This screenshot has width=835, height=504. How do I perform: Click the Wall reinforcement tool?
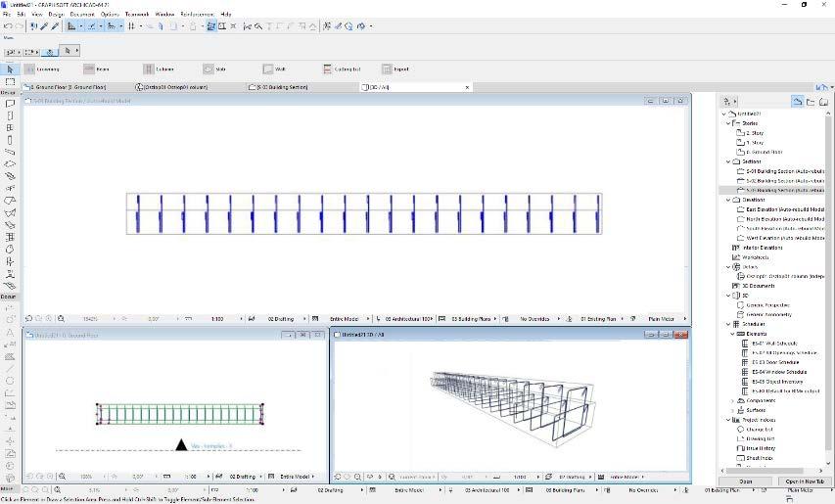coord(274,69)
